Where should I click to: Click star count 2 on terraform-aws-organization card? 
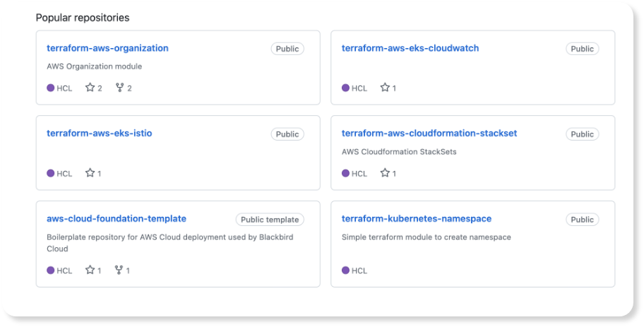pyautogui.click(x=100, y=88)
